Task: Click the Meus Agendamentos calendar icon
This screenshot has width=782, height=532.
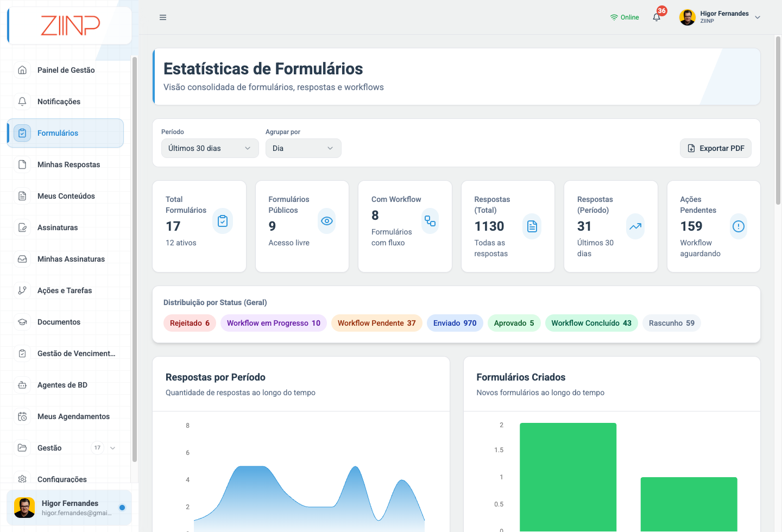Action: 22,416
